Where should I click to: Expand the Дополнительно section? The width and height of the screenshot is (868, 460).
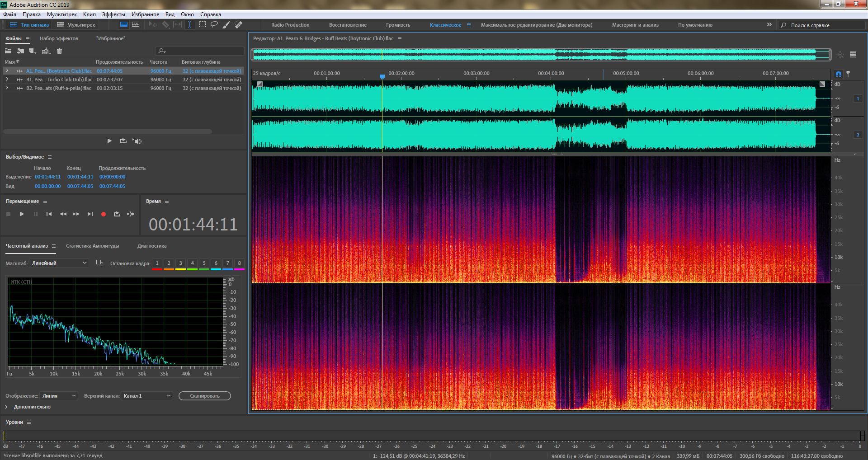point(6,407)
